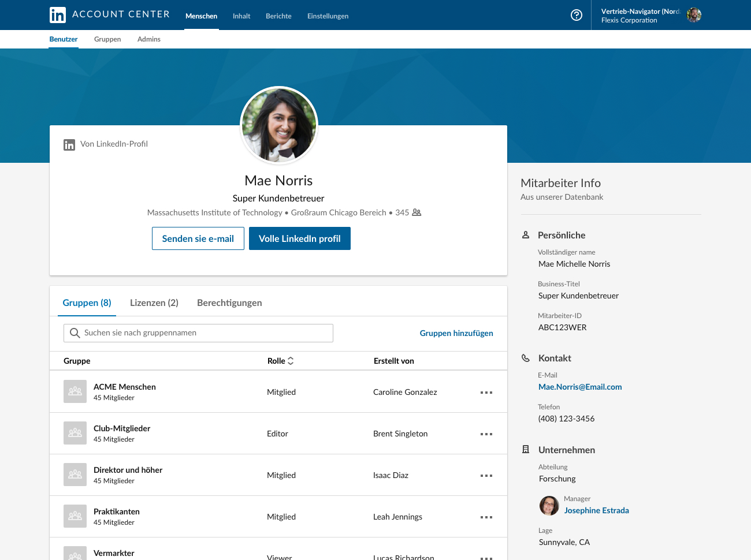Select the Lizenzen (2) tab
This screenshot has height=560, width=751.
[x=154, y=303]
